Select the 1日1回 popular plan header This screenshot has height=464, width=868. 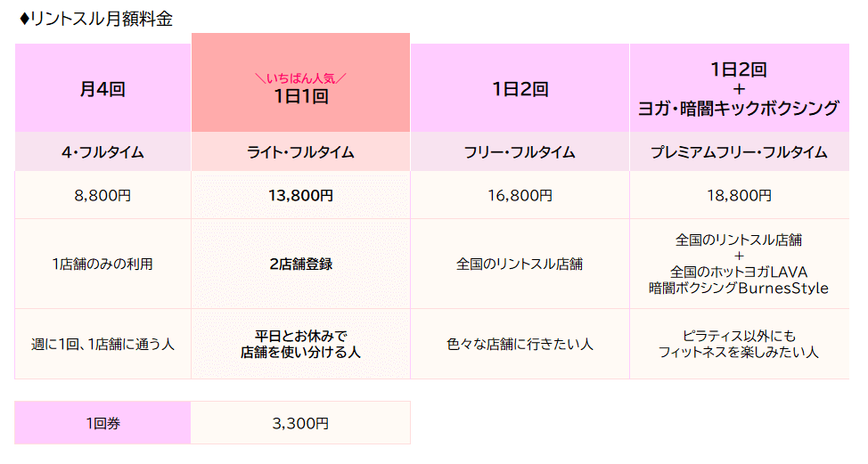(x=300, y=89)
